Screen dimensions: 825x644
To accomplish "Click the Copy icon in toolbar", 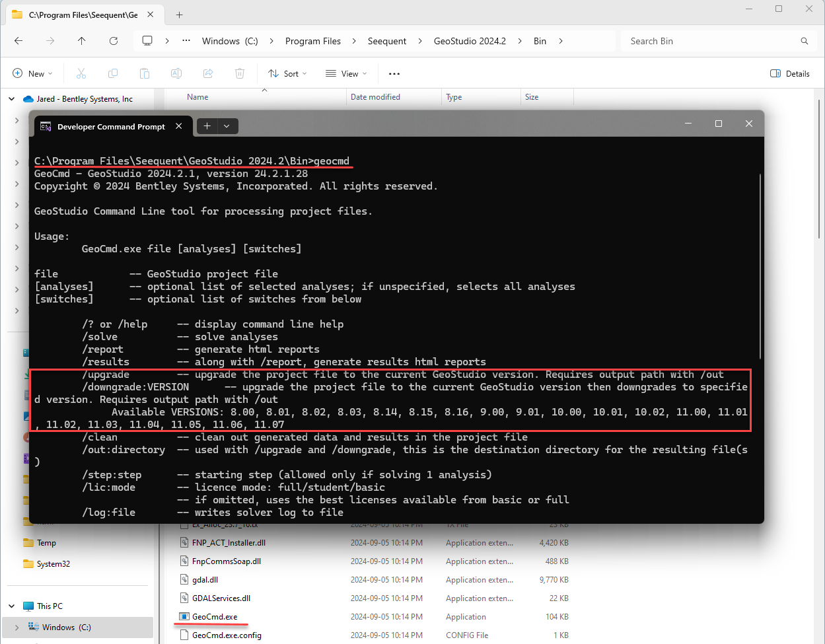I will [113, 73].
